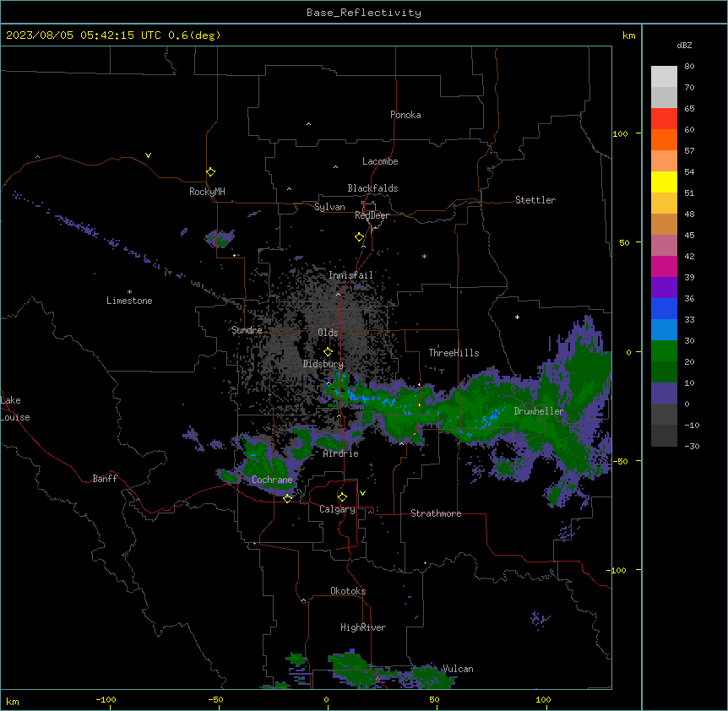Click the yellow marker above Calgary label
Viewport: 728px width, 711px height.
(x=342, y=497)
